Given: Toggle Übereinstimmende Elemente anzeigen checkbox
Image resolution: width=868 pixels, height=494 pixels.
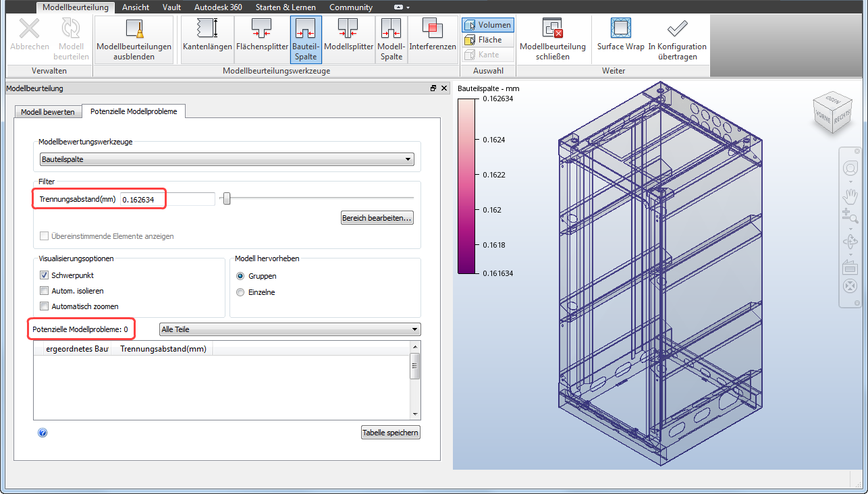Looking at the screenshot, I should [45, 236].
